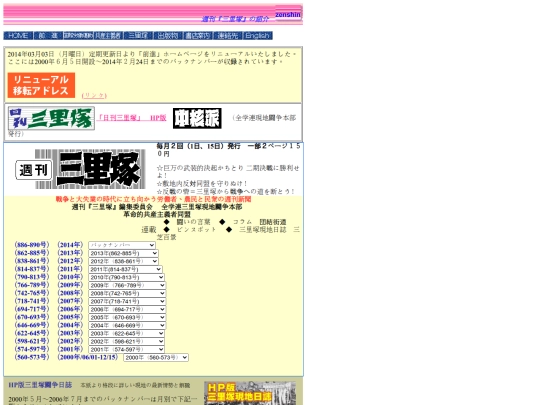Click the (2014年) year label

70,245
